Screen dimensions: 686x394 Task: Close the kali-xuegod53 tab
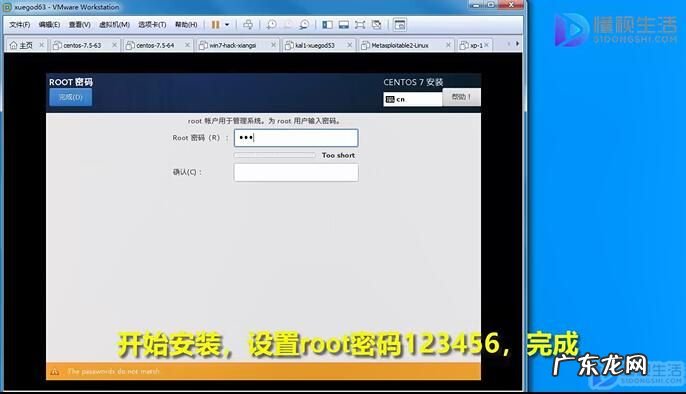pos(350,45)
